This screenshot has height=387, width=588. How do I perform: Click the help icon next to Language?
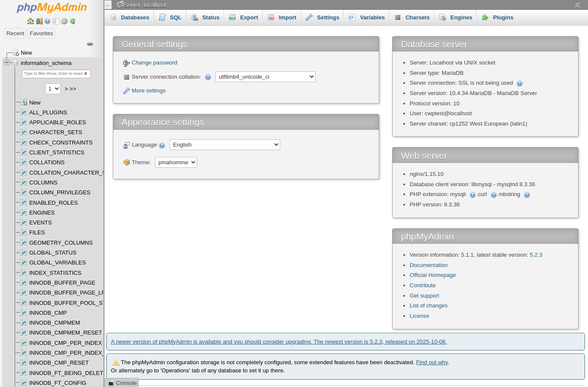162,145
